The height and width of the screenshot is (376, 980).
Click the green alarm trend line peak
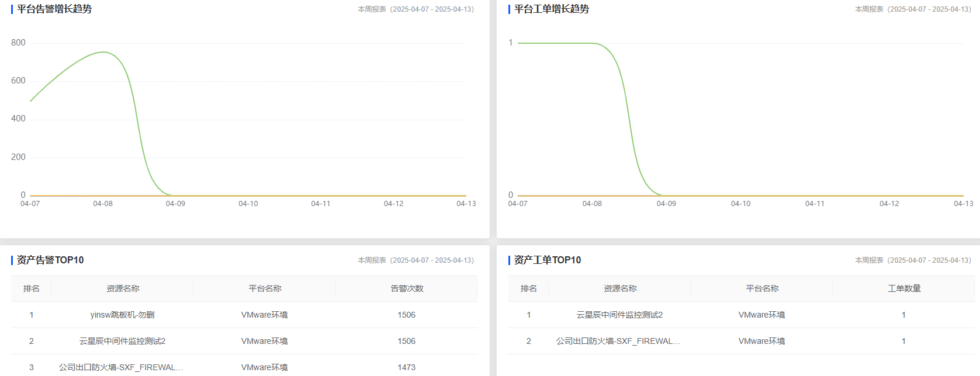coord(103,52)
